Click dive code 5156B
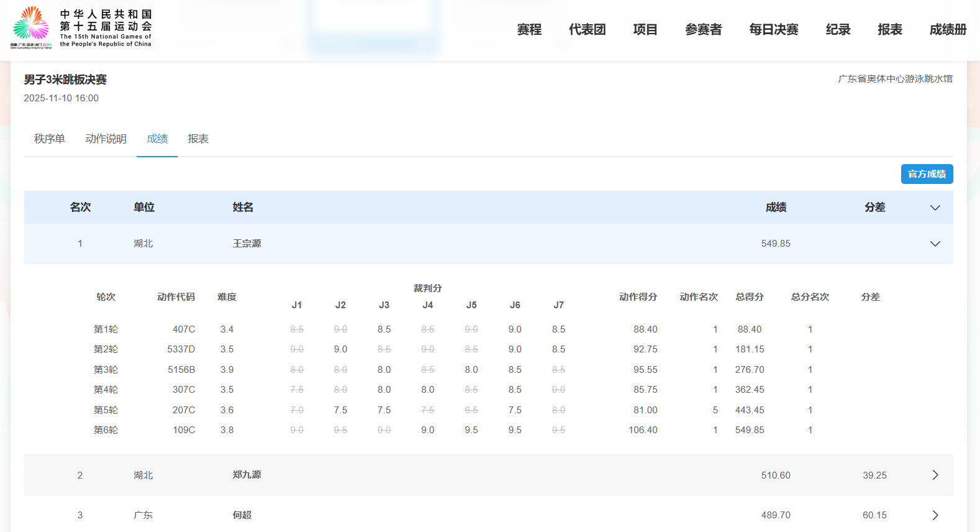 pos(181,370)
